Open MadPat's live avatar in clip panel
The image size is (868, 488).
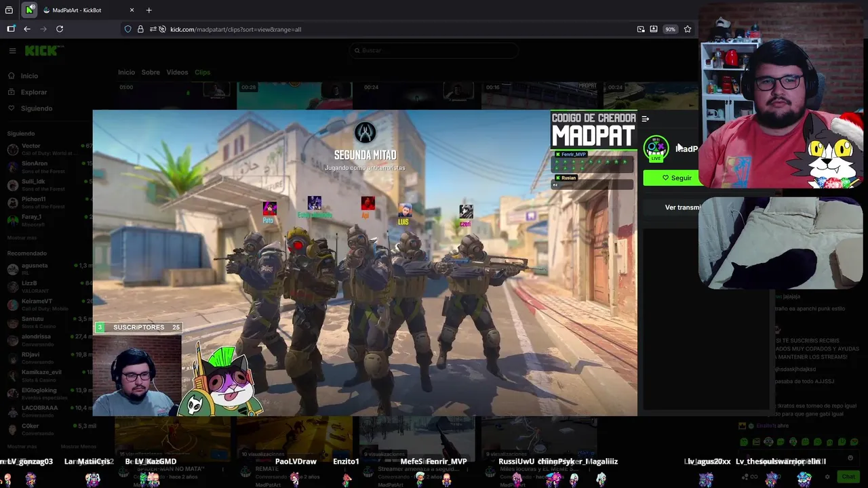tap(656, 148)
